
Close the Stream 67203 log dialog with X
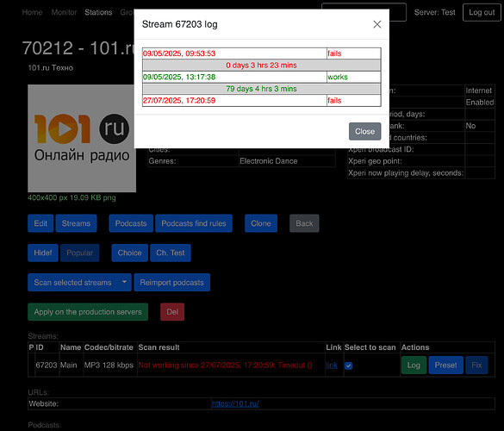[377, 24]
